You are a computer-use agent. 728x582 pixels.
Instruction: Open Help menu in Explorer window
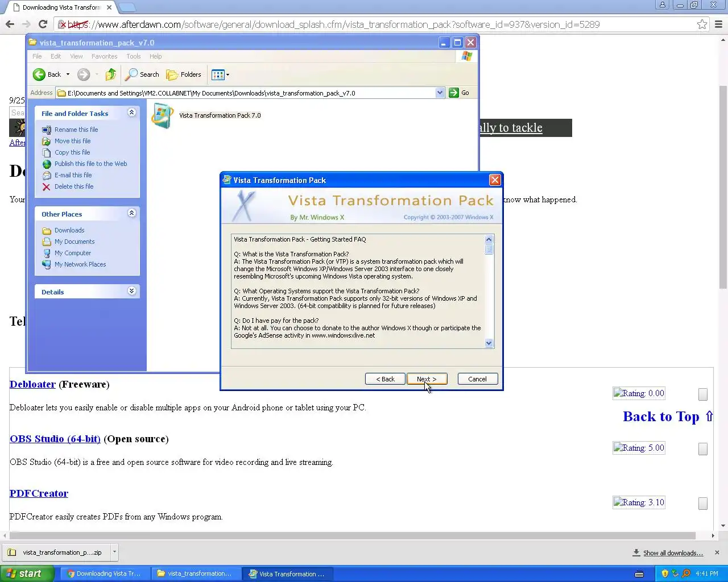pyautogui.click(x=156, y=56)
